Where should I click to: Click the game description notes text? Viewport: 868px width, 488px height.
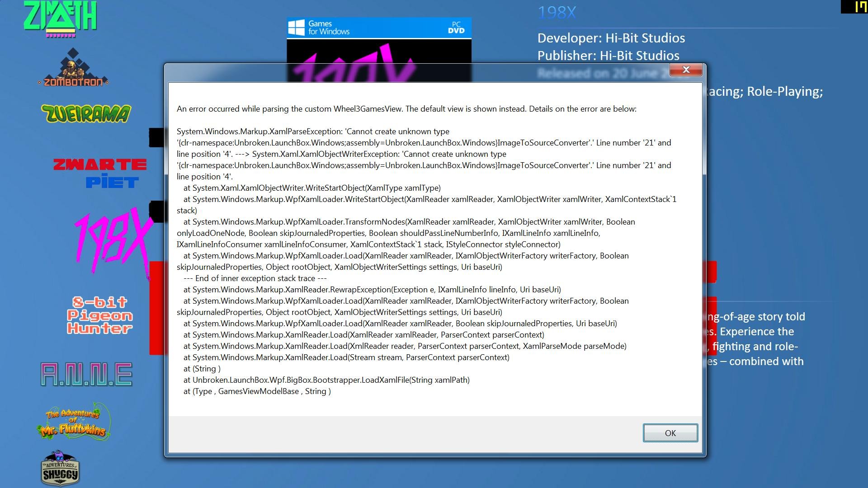click(x=755, y=339)
